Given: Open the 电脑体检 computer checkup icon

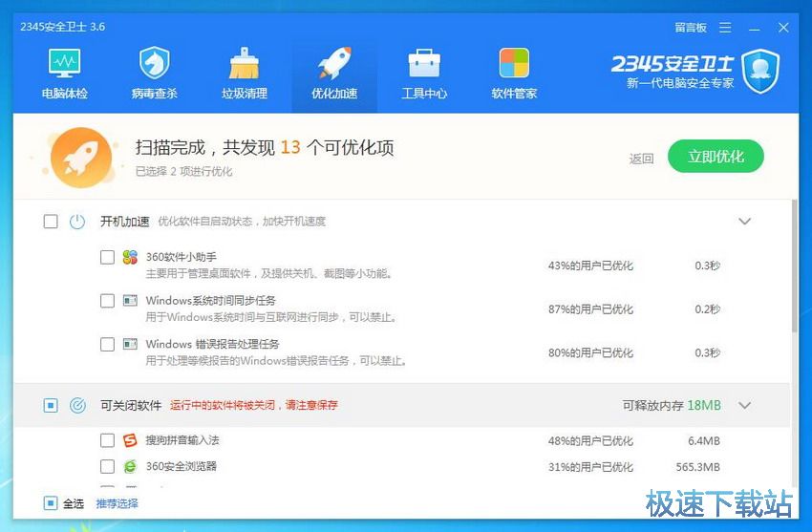Looking at the screenshot, I should 65,63.
